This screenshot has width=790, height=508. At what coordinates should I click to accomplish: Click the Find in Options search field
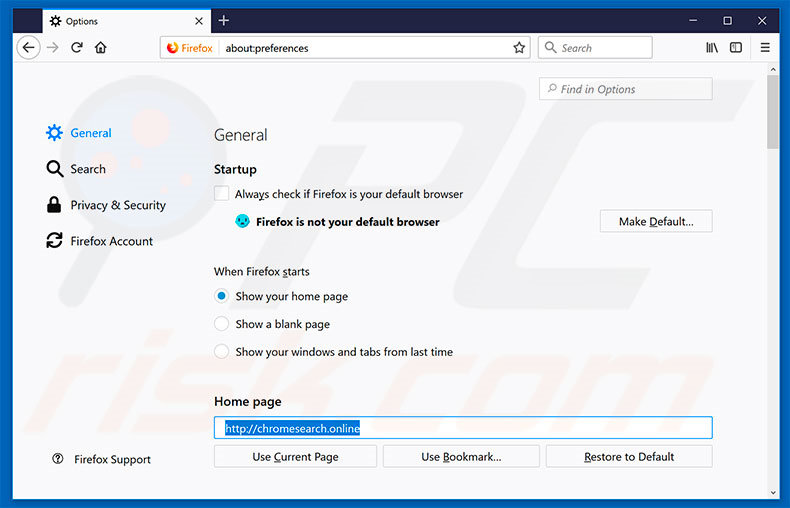pos(626,89)
